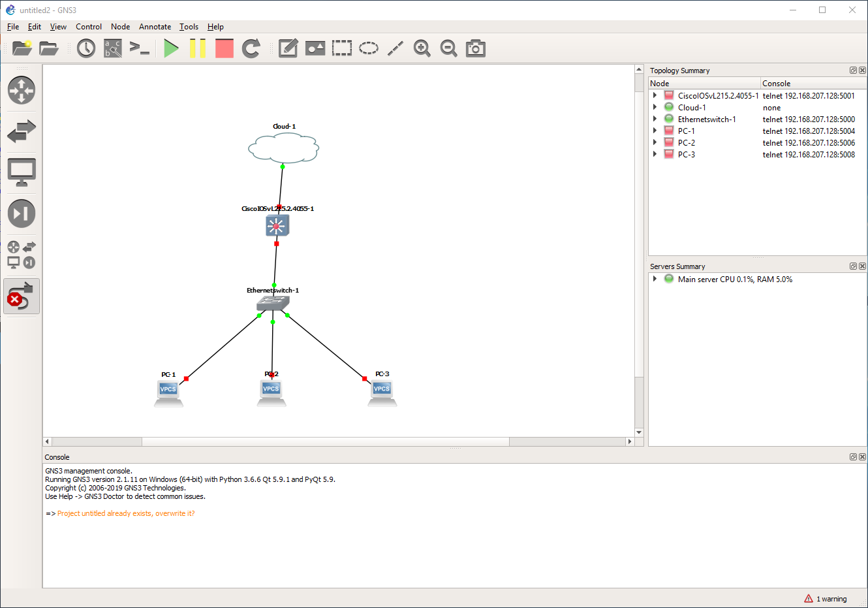Click the Open project folder icon

49,48
